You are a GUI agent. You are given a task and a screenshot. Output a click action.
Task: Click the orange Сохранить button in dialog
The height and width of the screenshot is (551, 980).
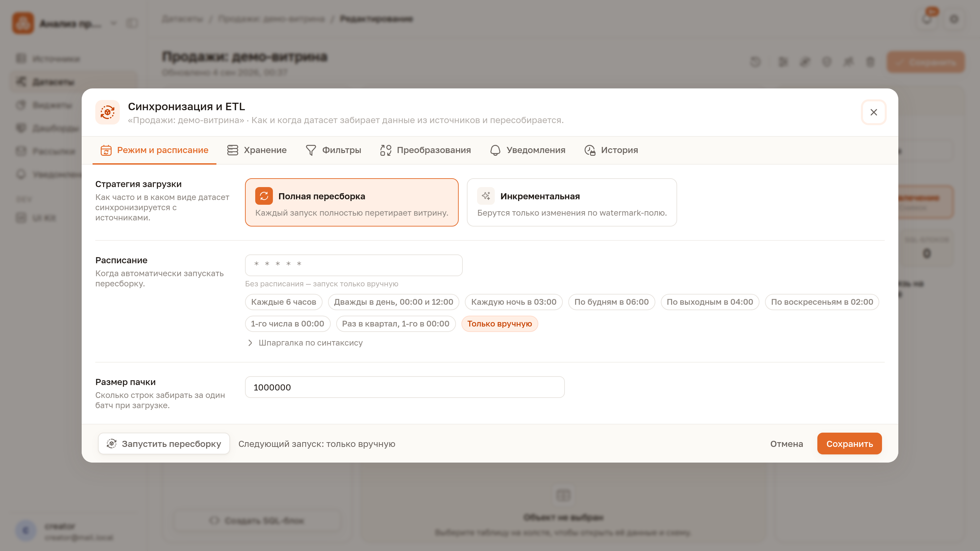(849, 444)
